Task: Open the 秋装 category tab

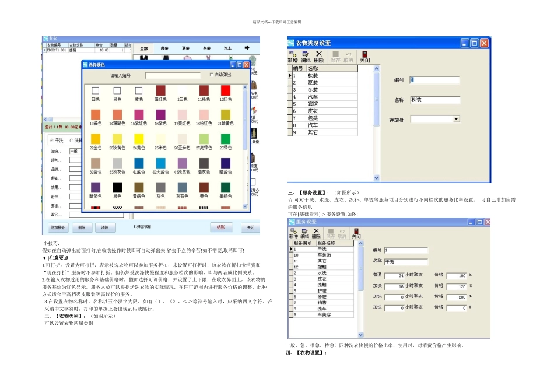Action: pos(164,48)
